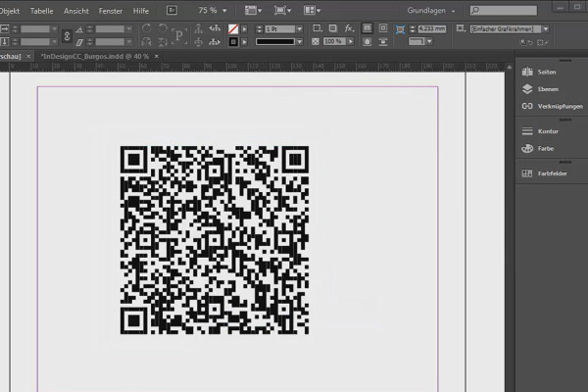The height and width of the screenshot is (392, 588).
Task: Open the fill color flyout arrow
Action: (x=244, y=28)
